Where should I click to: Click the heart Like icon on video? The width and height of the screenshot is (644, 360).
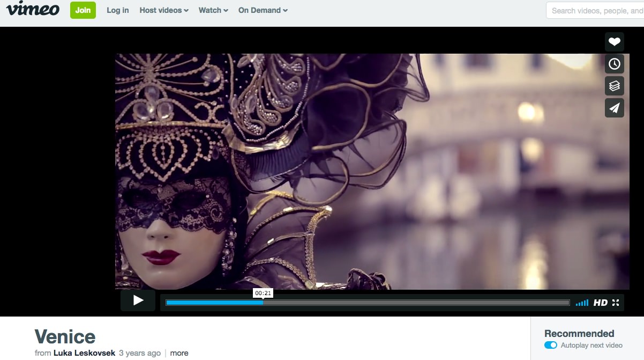pyautogui.click(x=614, y=42)
